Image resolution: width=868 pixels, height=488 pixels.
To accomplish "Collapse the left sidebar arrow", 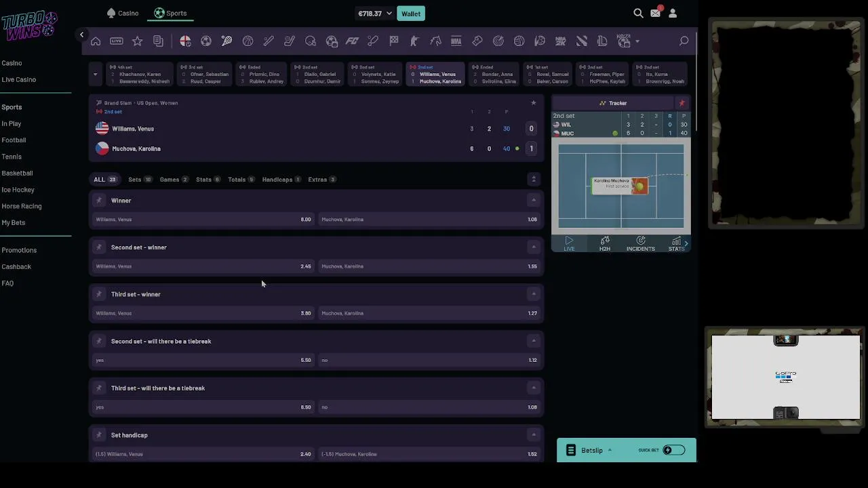I will click(x=81, y=35).
